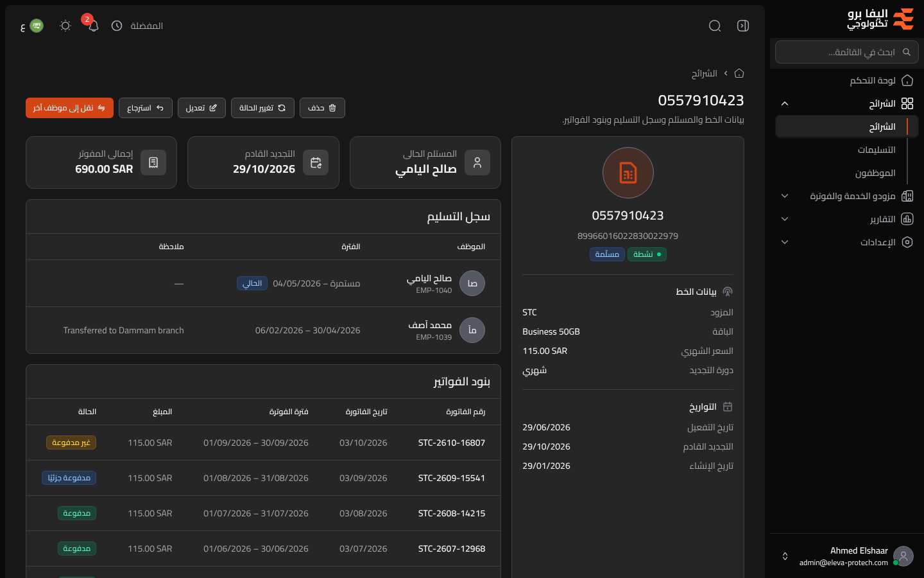
Task: Toggle the light/dark theme sun icon
Action: coord(65,26)
